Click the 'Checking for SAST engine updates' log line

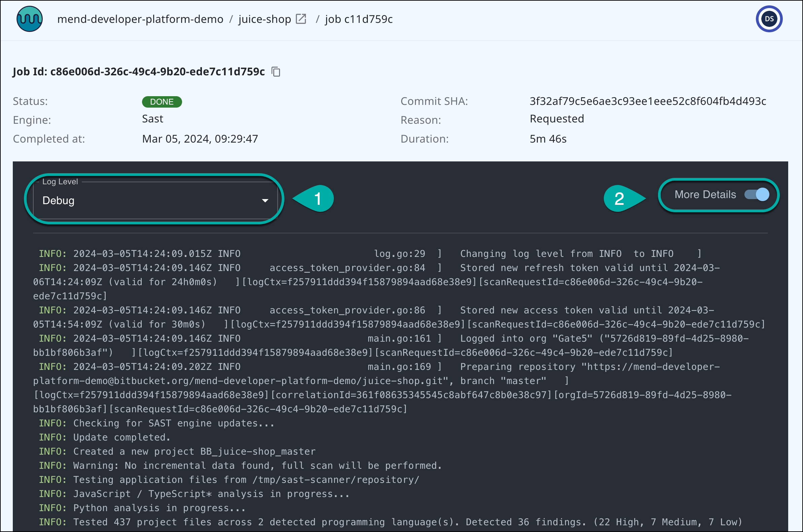pos(173,423)
